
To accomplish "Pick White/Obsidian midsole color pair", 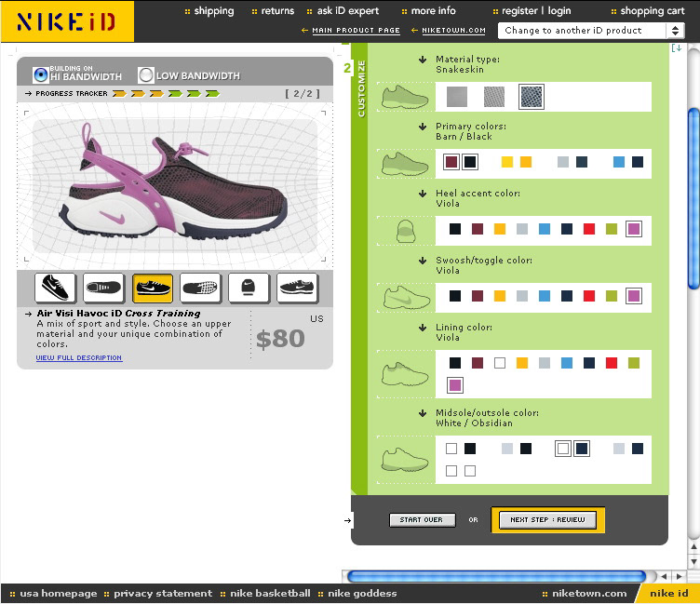I will click(x=572, y=449).
